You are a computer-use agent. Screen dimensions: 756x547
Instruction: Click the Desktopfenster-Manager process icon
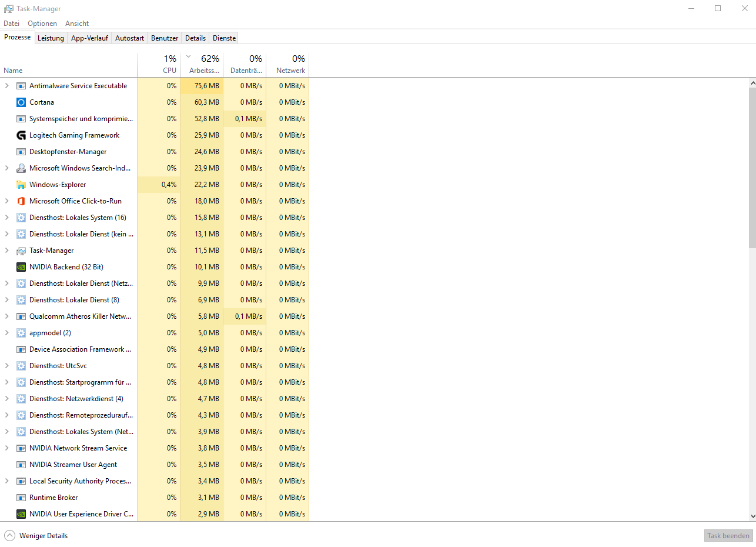[x=21, y=152]
